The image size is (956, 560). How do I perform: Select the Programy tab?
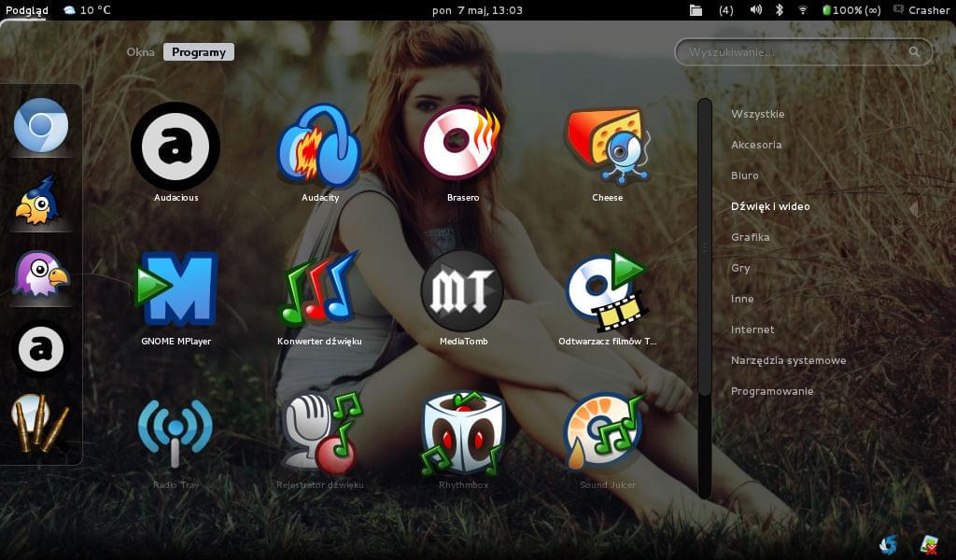(x=199, y=51)
